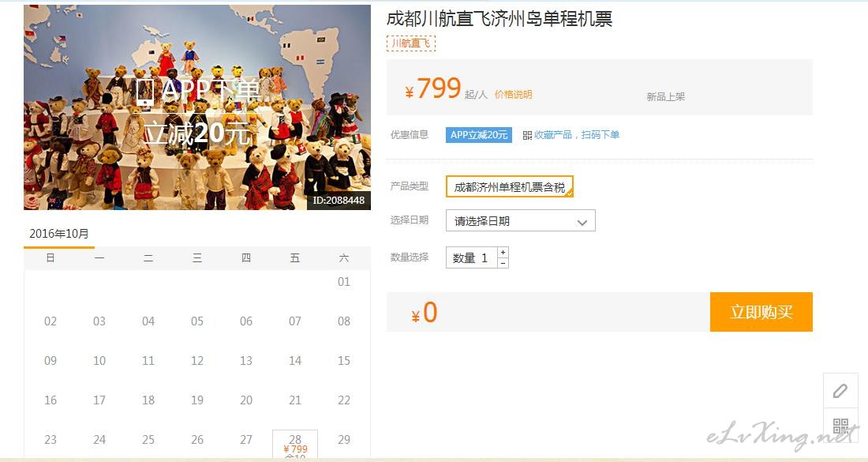Tap the phone icon on the banner

coord(145,92)
